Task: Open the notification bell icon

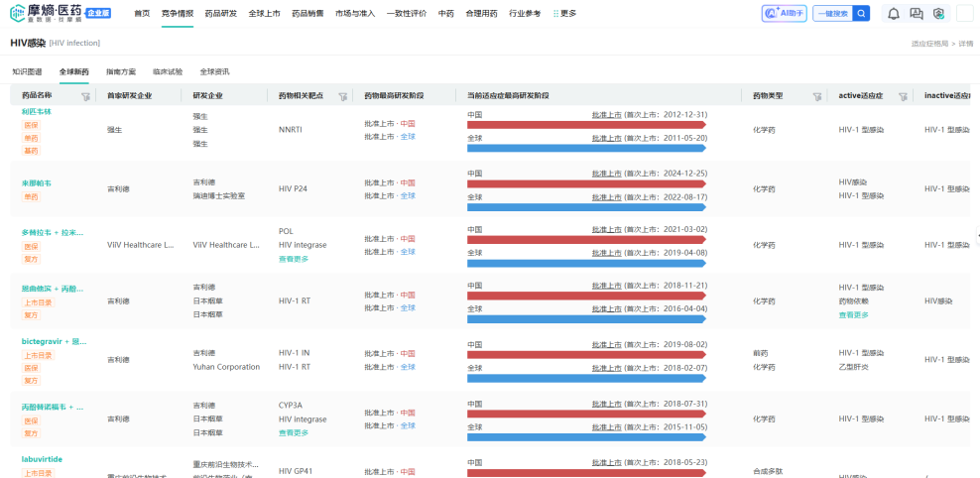Action: [893, 14]
